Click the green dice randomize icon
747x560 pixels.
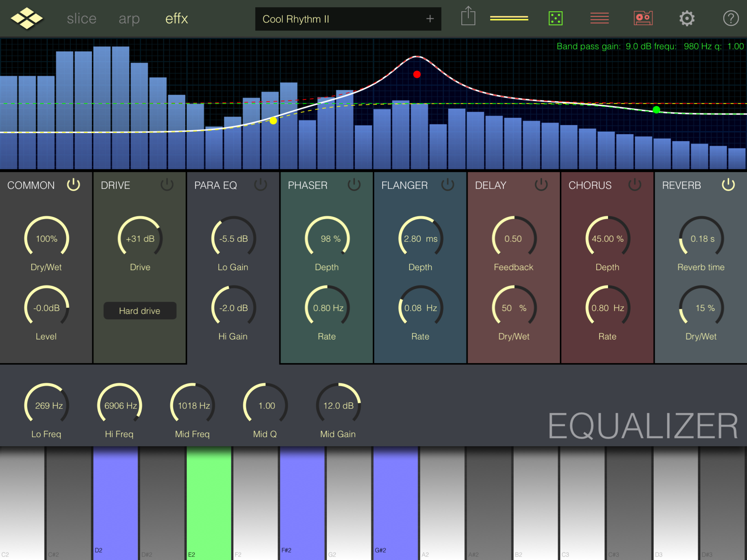(556, 18)
